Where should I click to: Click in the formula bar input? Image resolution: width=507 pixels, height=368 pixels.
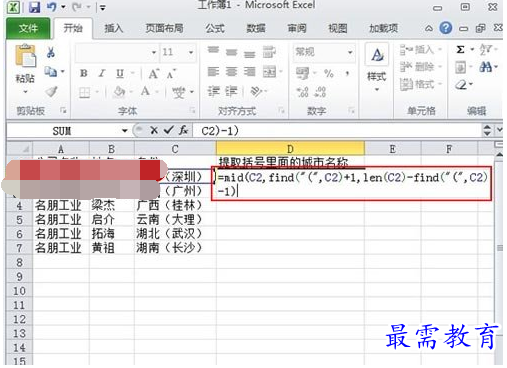337,131
